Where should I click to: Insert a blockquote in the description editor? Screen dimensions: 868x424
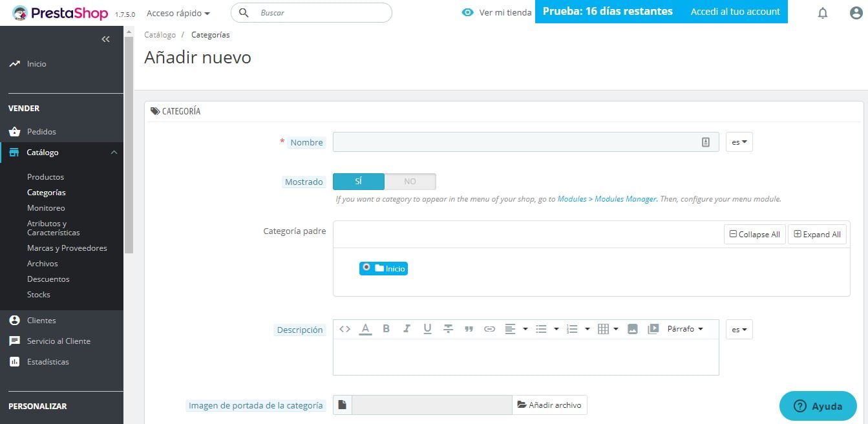(x=469, y=329)
